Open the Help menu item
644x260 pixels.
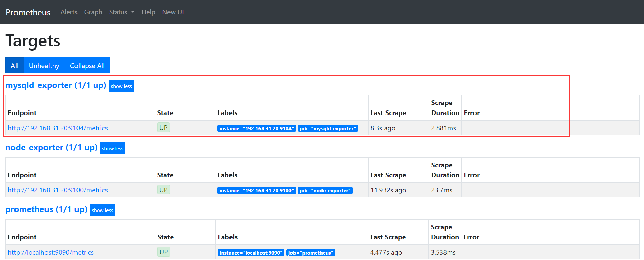coord(148,12)
